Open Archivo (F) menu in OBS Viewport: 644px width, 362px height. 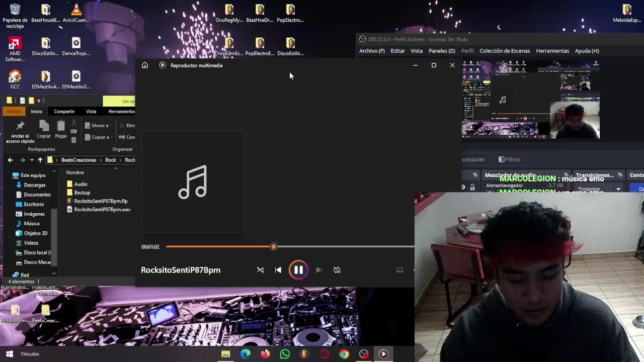(372, 51)
